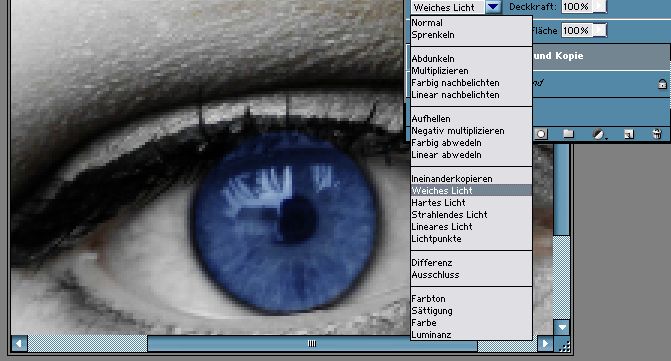Choose Sättigung blend mode
The image size is (671, 361).
(471, 310)
